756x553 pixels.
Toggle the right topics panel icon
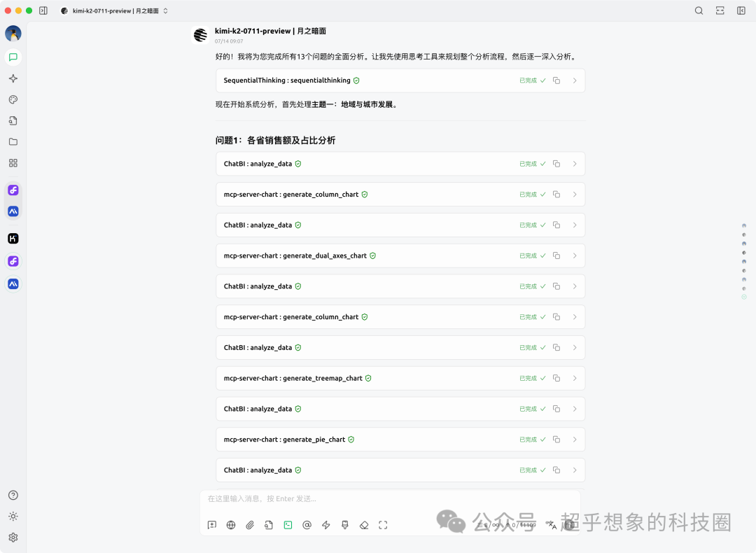tap(741, 10)
